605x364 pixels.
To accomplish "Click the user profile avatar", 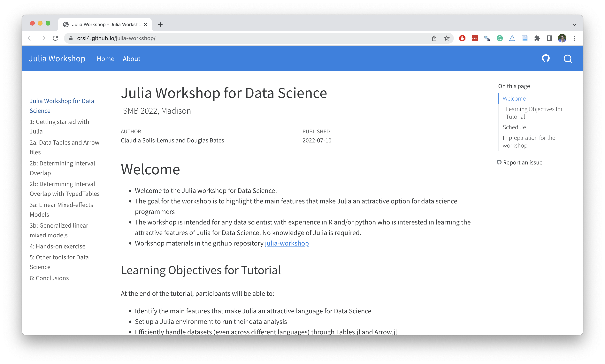I will click(562, 38).
